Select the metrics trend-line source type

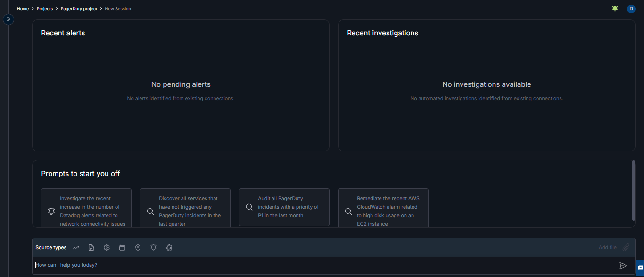[x=76, y=248]
